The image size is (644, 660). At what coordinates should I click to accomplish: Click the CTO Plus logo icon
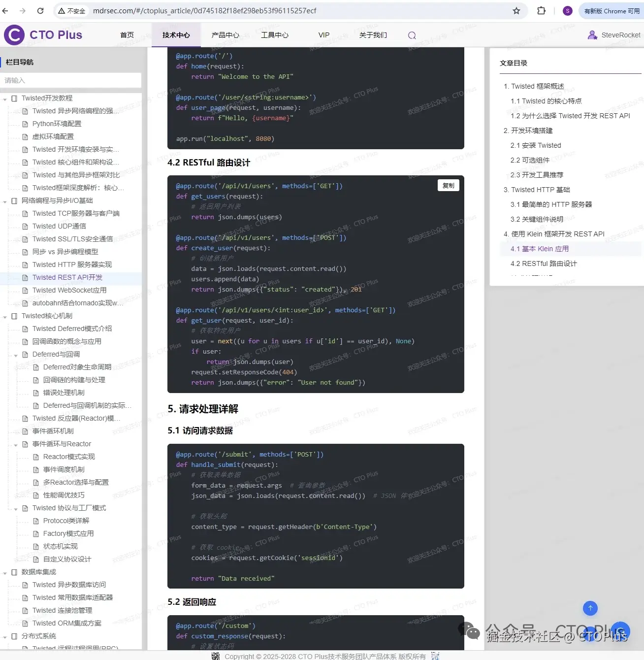[13, 34]
